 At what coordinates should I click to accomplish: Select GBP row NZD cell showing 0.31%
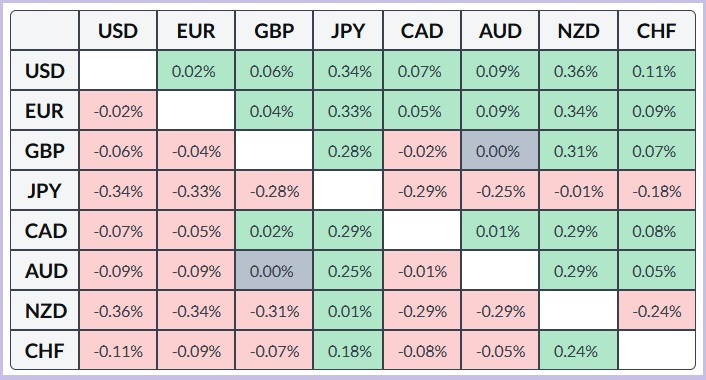(x=579, y=150)
